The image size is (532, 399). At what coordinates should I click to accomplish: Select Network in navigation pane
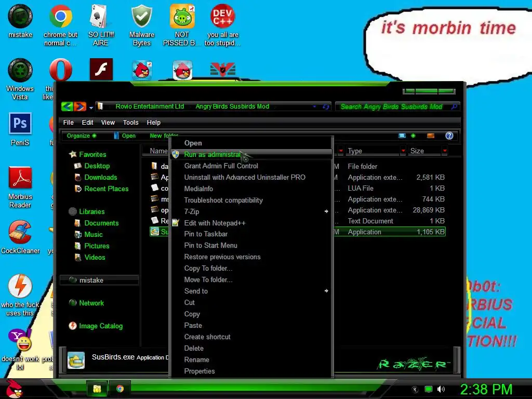tap(91, 303)
